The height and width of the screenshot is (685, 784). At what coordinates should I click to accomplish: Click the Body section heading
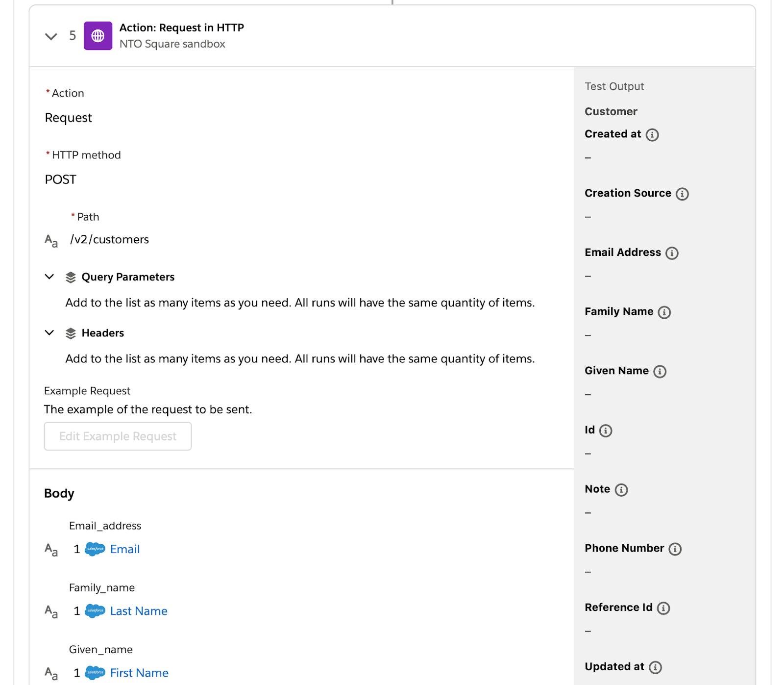click(x=59, y=493)
